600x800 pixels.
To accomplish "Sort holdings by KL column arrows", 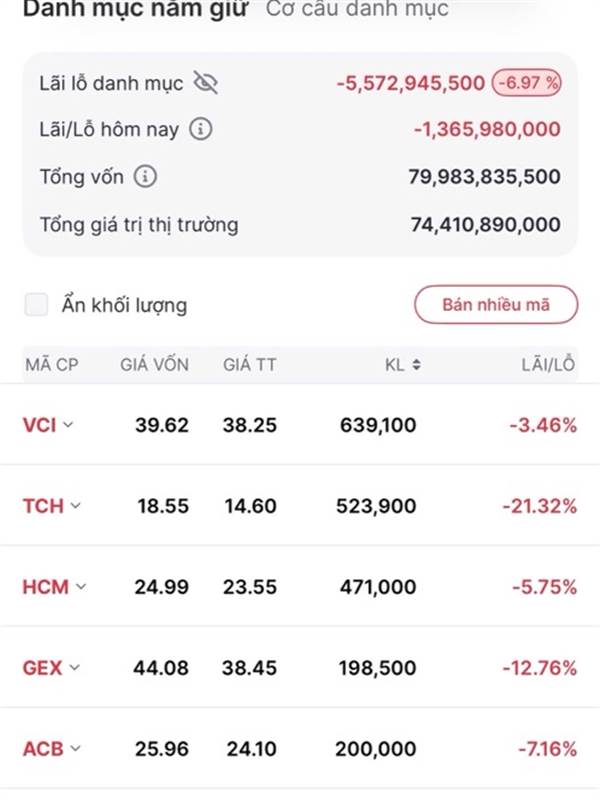I will point(416,366).
